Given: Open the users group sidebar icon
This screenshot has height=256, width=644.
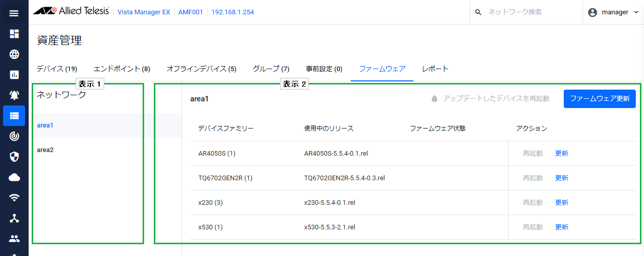Looking at the screenshot, I should [x=14, y=239].
